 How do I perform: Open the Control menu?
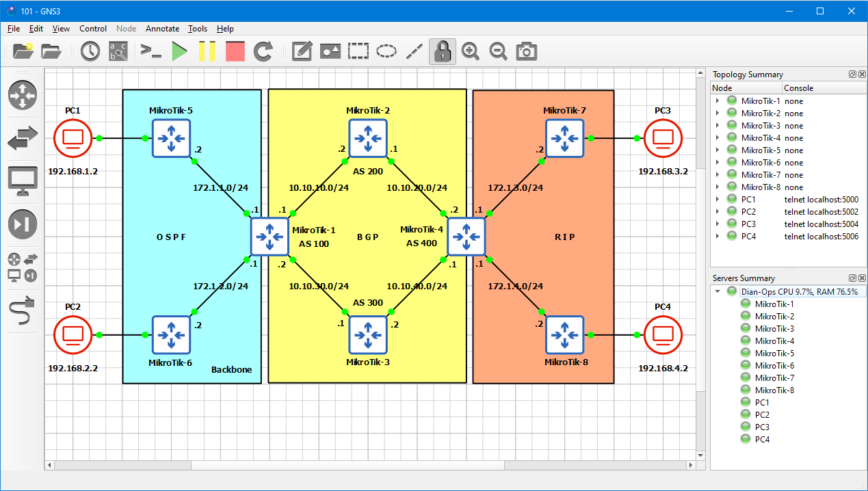(93, 29)
